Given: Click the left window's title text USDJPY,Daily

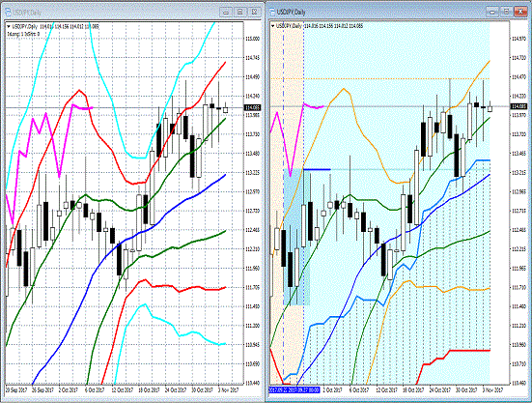Looking at the screenshot, I should [27, 13].
